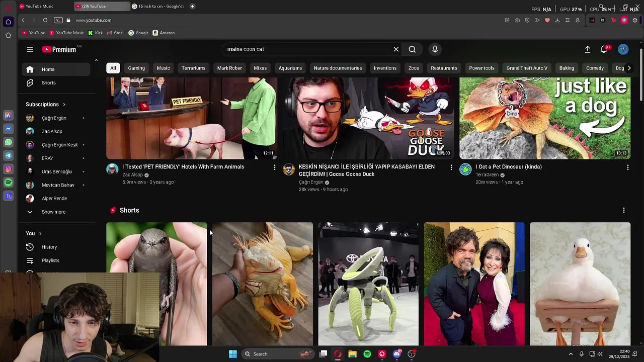The height and width of the screenshot is (362, 644).
Task: Open the account avatar menu
Action: pos(623,49)
